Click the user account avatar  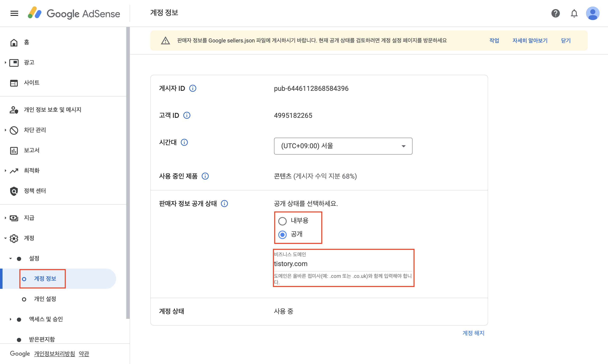coord(593,13)
